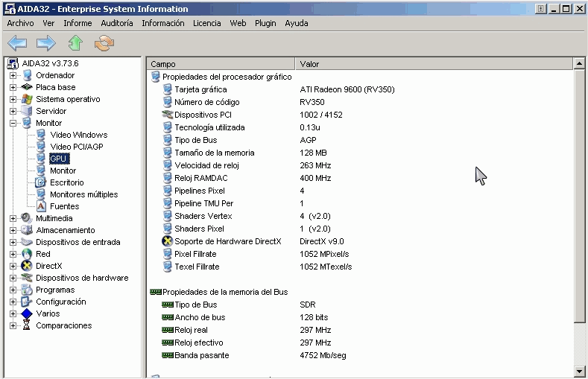Screen dimensions: 588x379
Task: Click the green Up arrow toolbar icon
Action: coord(75,43)
